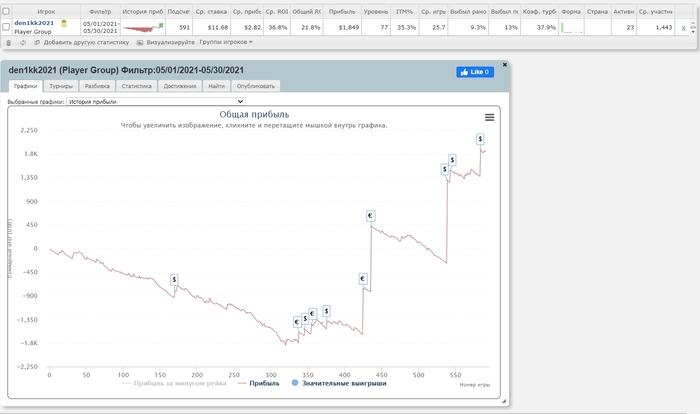700x414 pixels.
Task: Click the award ribbon icon beside den1kk2021
Action: coord(64,24)
